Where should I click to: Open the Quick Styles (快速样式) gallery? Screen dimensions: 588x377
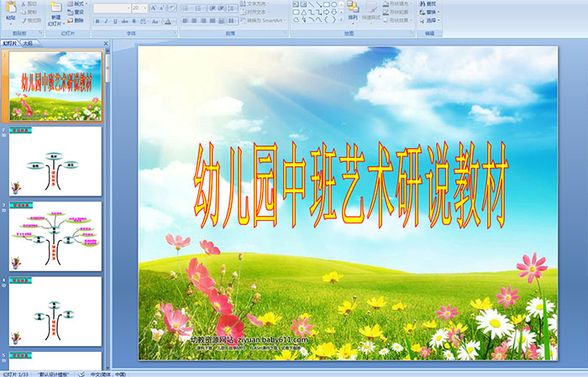[371, 11]
